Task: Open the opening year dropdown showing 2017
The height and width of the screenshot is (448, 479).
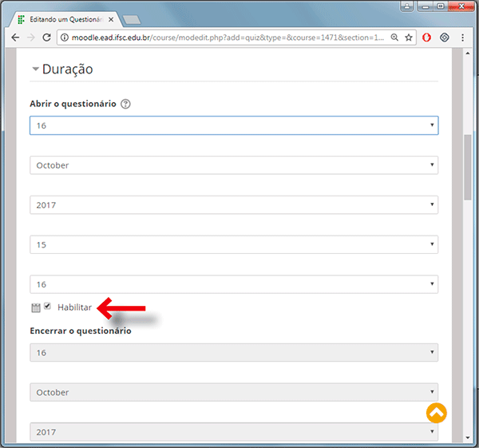Action: click(x=233, y=205)
